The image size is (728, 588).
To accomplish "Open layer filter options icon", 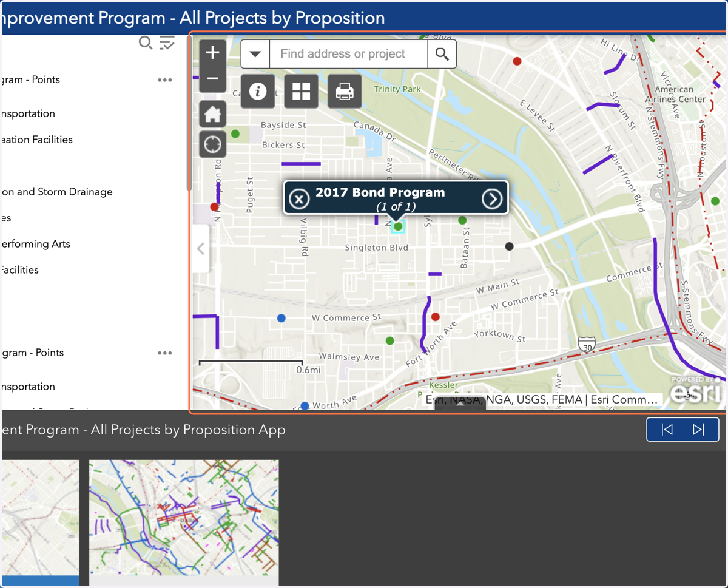I will (x=167, y=42).
